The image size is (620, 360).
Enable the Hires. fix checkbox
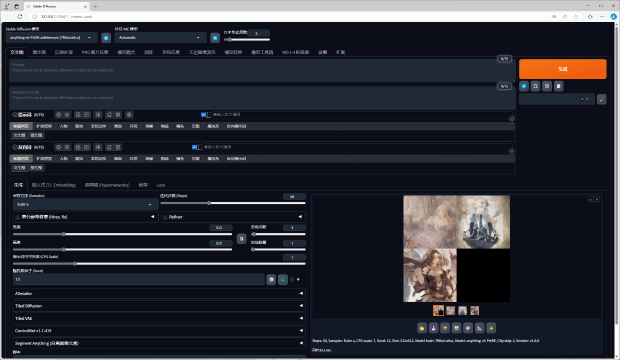pyautogui.click(x=17, y=217)
